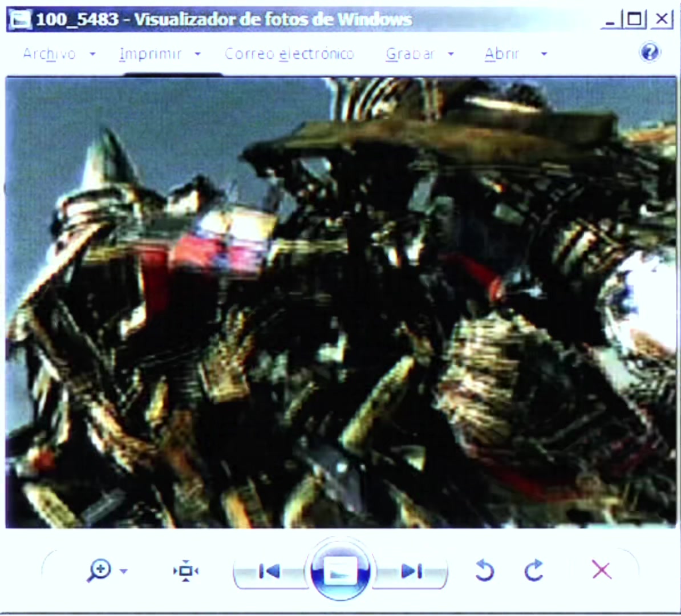This screenshot has height=616, width=681.
Task: Click the zoom magnifier icon
Action: click(x=99, y=570)
